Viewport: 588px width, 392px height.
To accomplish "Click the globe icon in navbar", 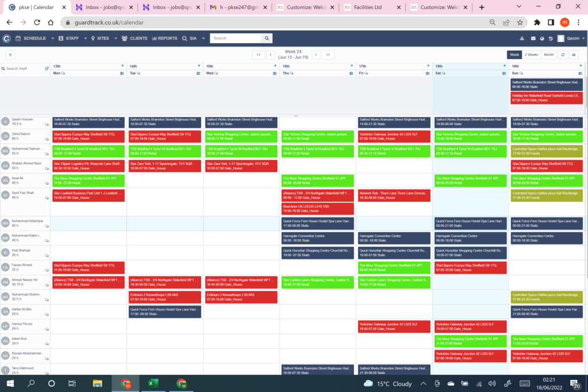I will tap(542, 38).
